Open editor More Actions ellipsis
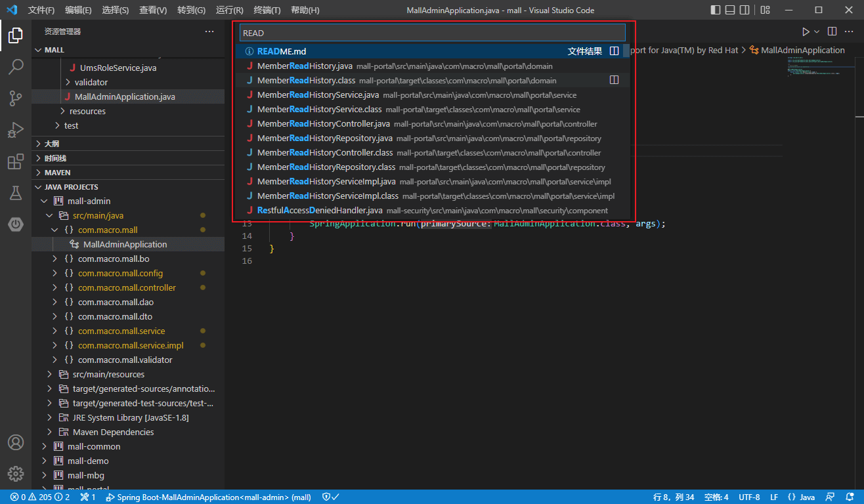Viewport: 864px width, 504px height. (850, 31)
